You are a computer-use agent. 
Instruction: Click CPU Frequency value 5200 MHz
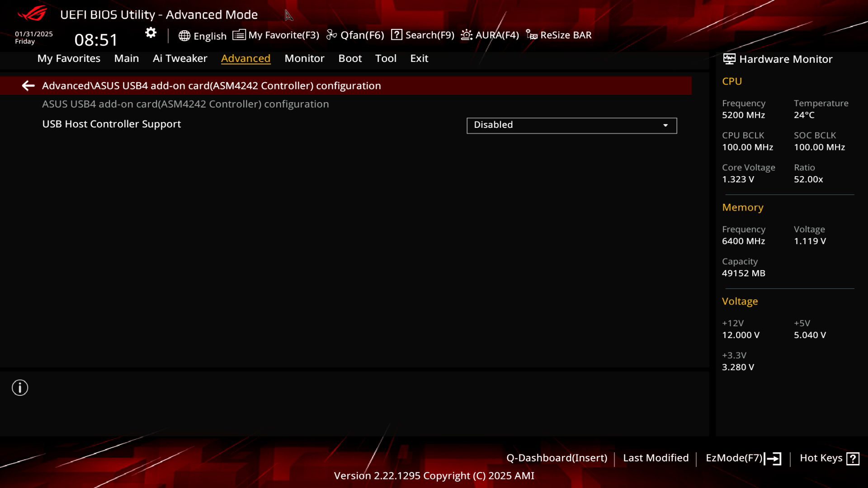[x=743, y=115]
